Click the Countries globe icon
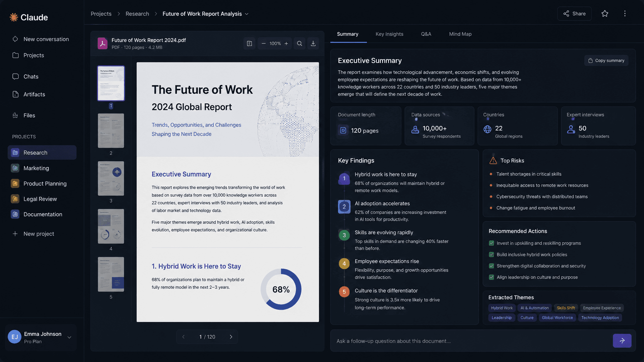 point(487,129)
